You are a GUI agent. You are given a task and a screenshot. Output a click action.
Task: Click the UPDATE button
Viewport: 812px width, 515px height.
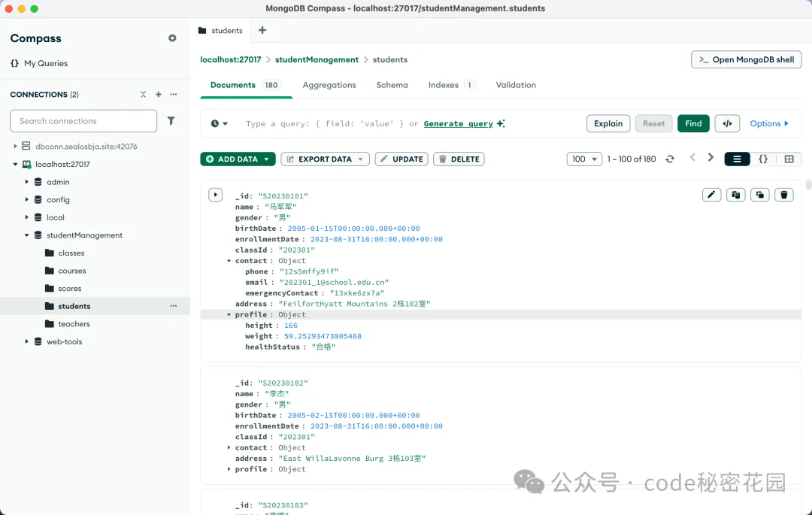click(401, 159)
